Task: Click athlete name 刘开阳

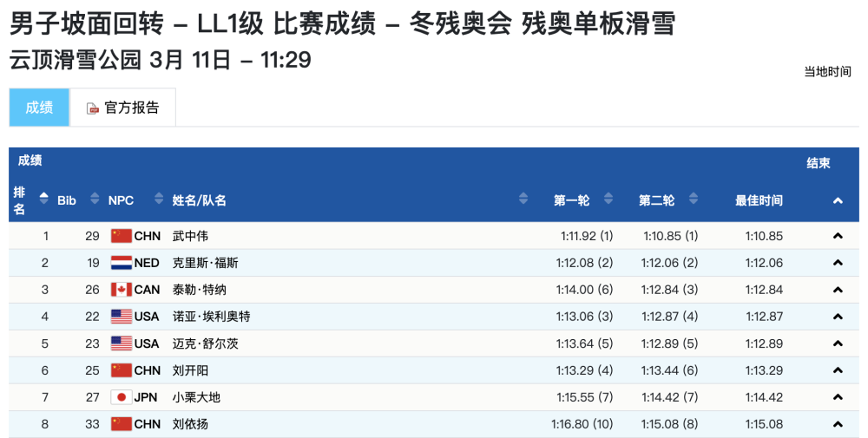Action: pos(191,370)
